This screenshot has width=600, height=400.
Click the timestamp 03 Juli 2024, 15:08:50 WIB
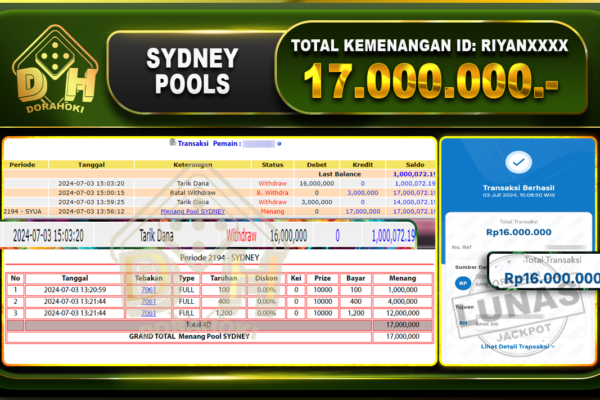[x=518, y=195]
